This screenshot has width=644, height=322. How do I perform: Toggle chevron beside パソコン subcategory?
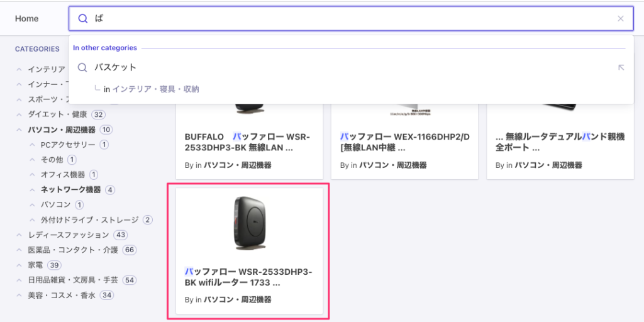pos(32,204)
